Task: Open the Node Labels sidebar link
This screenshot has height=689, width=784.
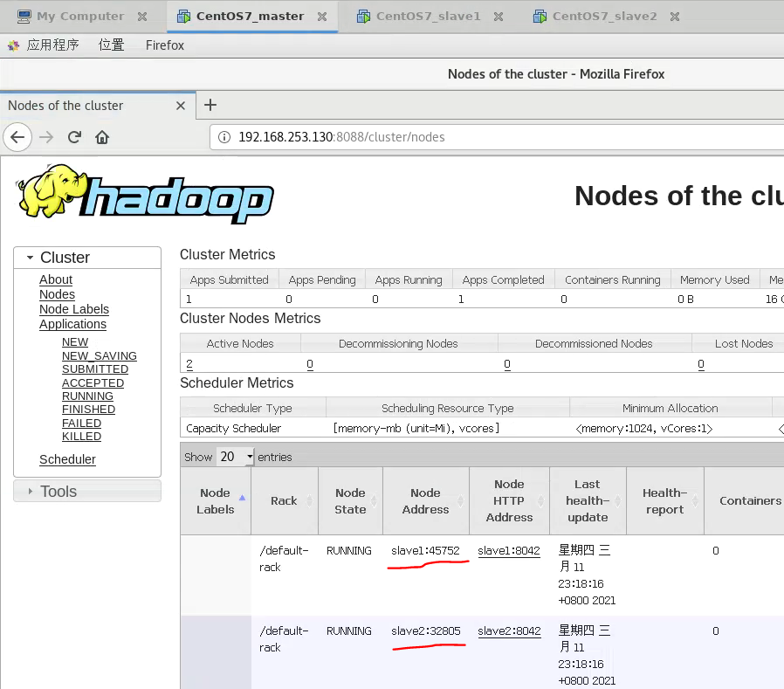Action: (74, 309)
